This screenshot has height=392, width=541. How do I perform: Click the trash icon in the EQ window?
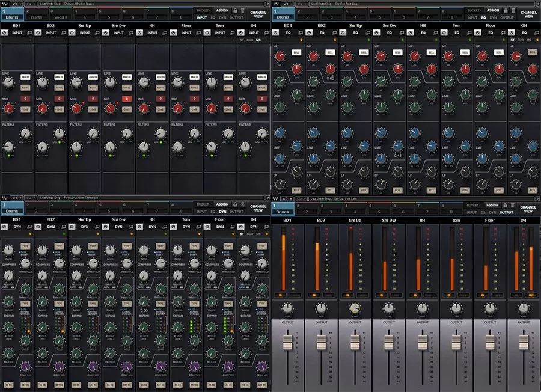pos(513,11)
